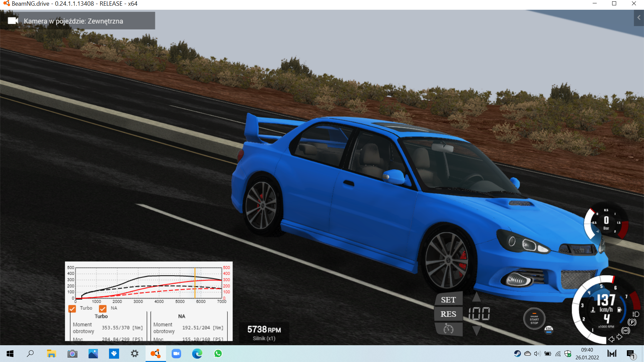Click the cruise target speed 100 display
The image size is (644, 362).
click(x=479, y=314)
